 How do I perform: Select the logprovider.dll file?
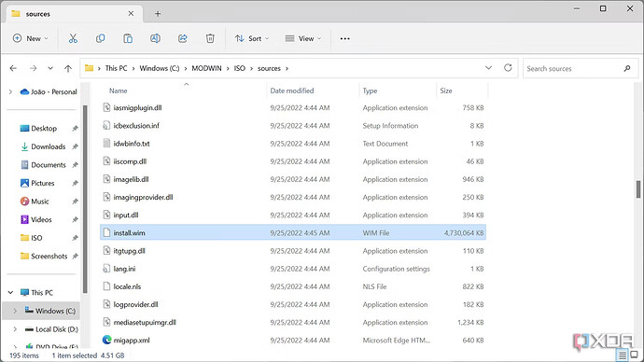[x=293, y=304]
